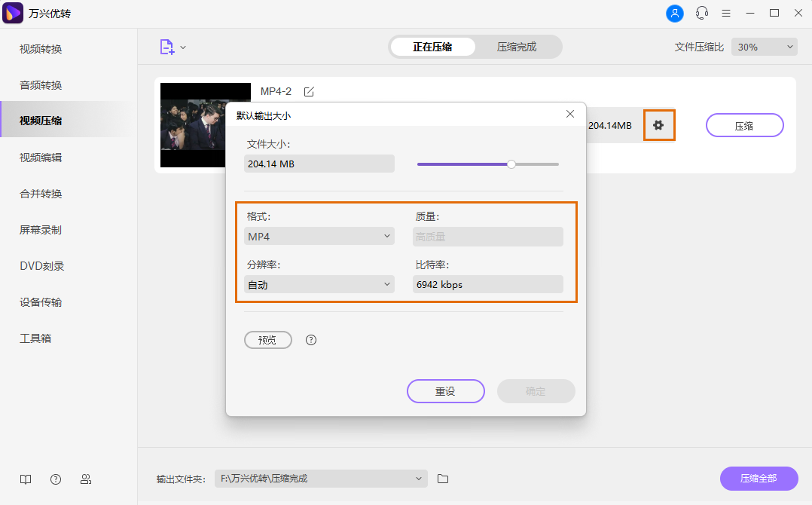
Task: Click the rename pencil icon beside MP4-2
Action: pos(309,91)
